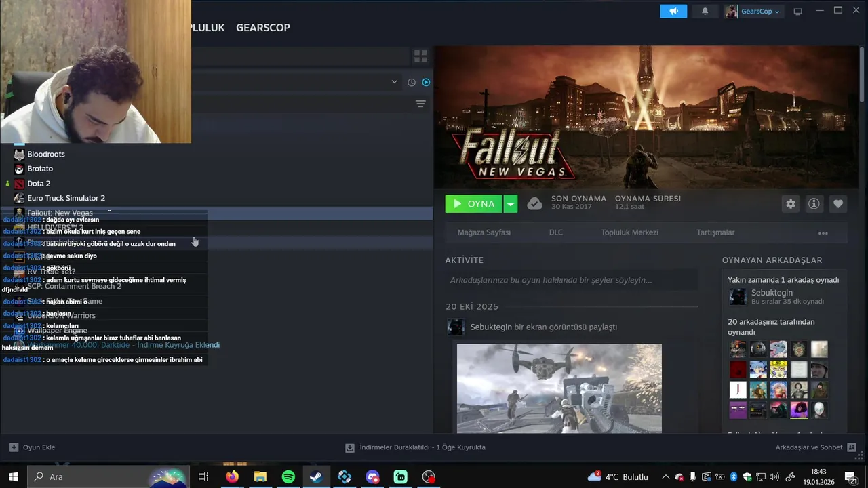The height and width of the screenshot is (488, 868).
Task: Open Sebuktegin's avatar in activity feed
Action: tap(456, 327)
